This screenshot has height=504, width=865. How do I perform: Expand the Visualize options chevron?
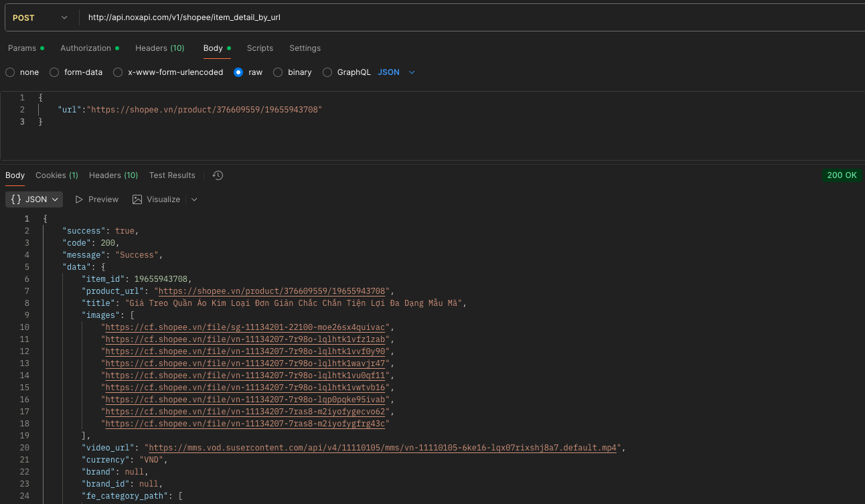point(194,199)
